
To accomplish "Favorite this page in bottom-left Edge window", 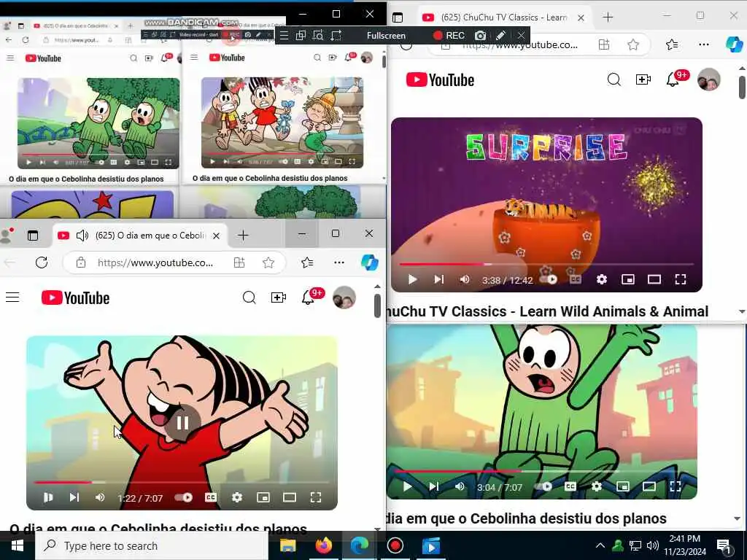I will point(268,262).
